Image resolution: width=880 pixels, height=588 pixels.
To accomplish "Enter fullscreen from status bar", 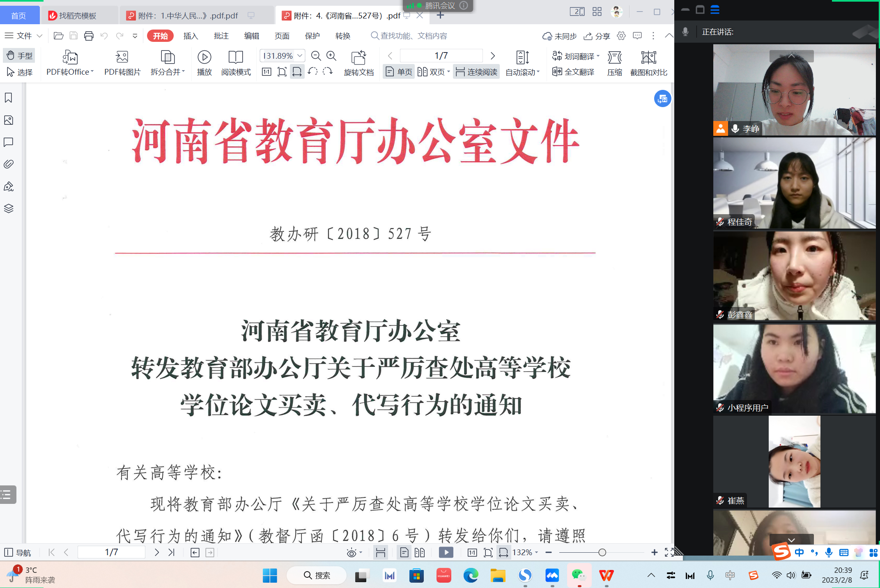I will click(x=669, y=553).
